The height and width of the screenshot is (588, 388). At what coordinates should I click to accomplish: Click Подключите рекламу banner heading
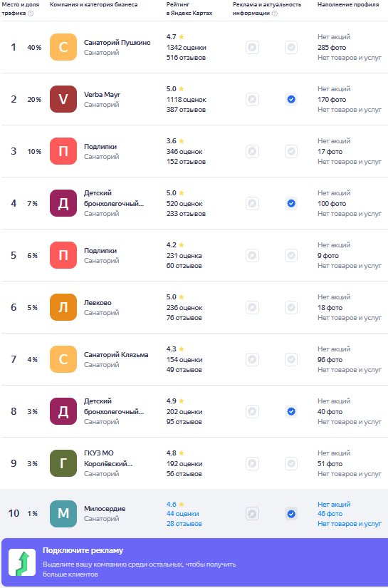click(x=83, y=550)
